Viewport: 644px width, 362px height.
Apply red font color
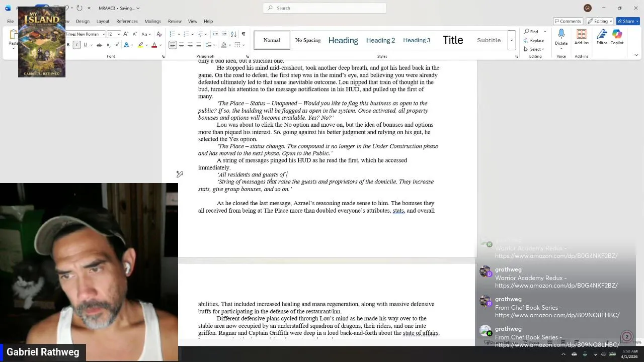click(154, 45)
